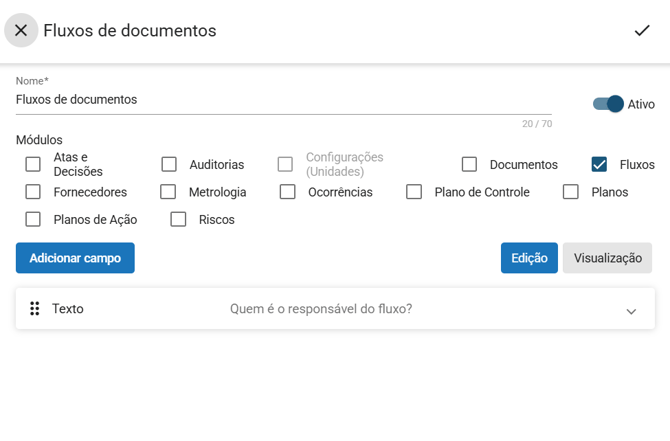Tick the Plano de Controle checkbox
Image resolution: width=670 pixels, height=441 pixels.
click(414, 192)
